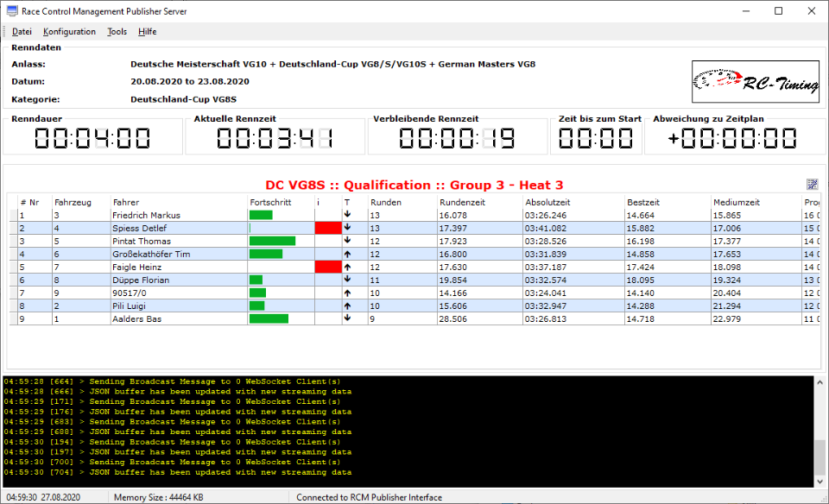
Task: Click the RC-Timing logo image
Action: click(x=756, y=81)
